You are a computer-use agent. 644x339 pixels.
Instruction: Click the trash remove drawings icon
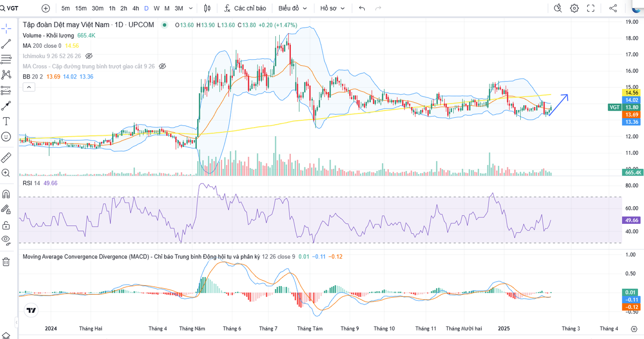click(x=6, y=262)
